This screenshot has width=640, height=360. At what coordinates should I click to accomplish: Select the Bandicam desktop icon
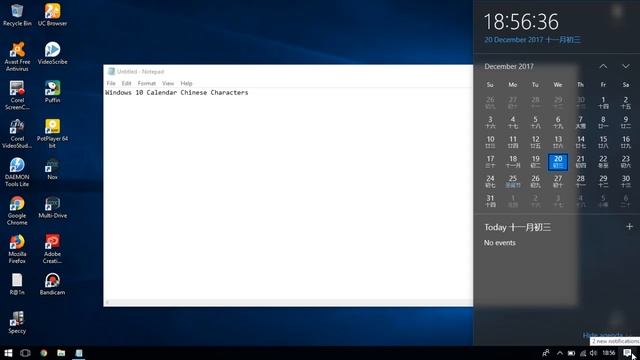click(52, 284)
